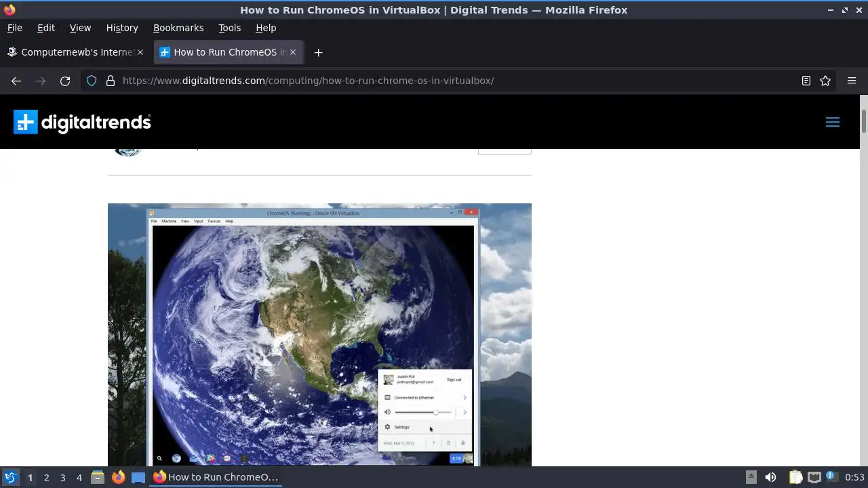Open the File menu
This screenshot has height=488, width=868.
click(x=14, y=28)
